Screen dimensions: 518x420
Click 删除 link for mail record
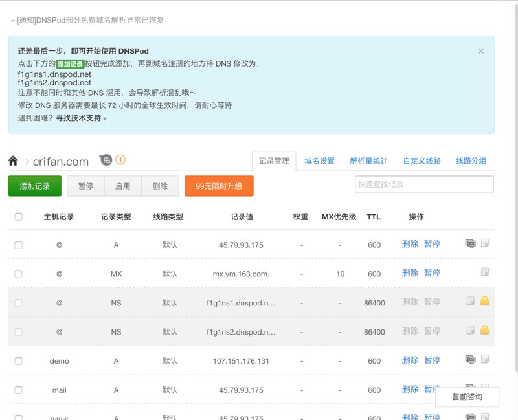410,390
